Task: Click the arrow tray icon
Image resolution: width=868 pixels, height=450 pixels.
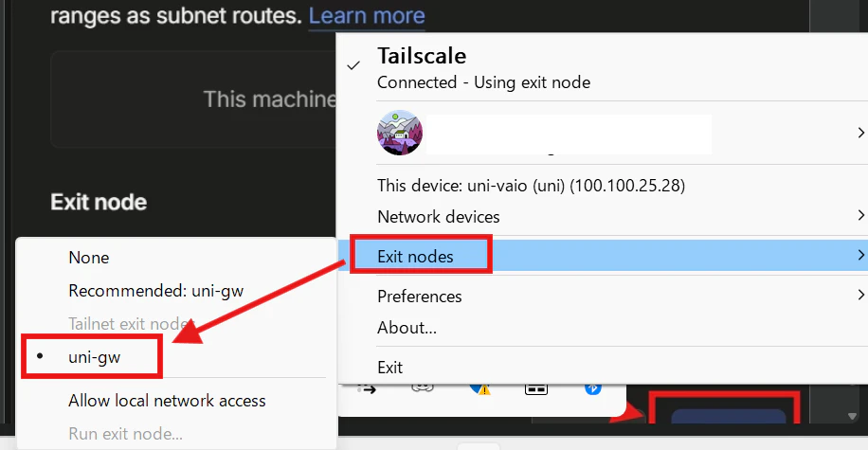Action: (x=367, y=389)
